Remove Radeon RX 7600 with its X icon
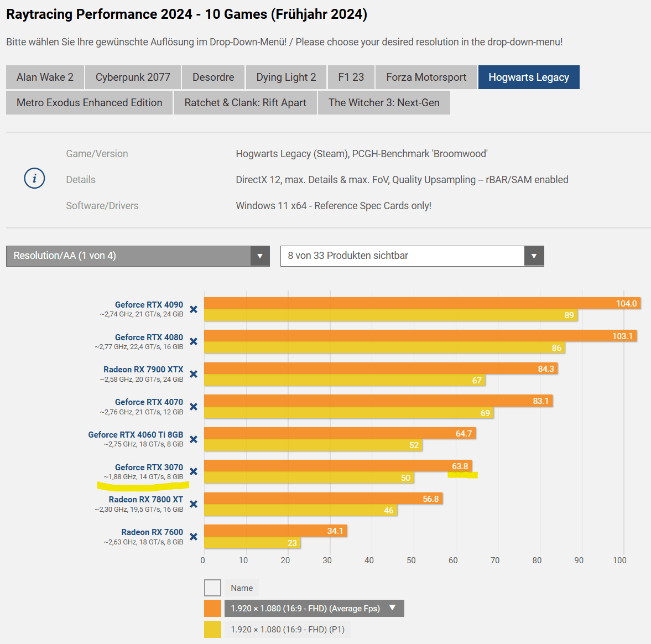The height and width of the screenshot is (644, 651). tap(194, 537)
